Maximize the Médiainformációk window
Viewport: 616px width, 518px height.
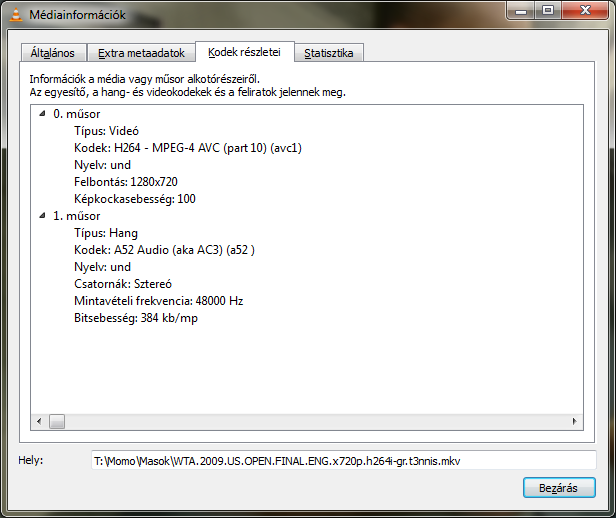click(x=548, y=11)
